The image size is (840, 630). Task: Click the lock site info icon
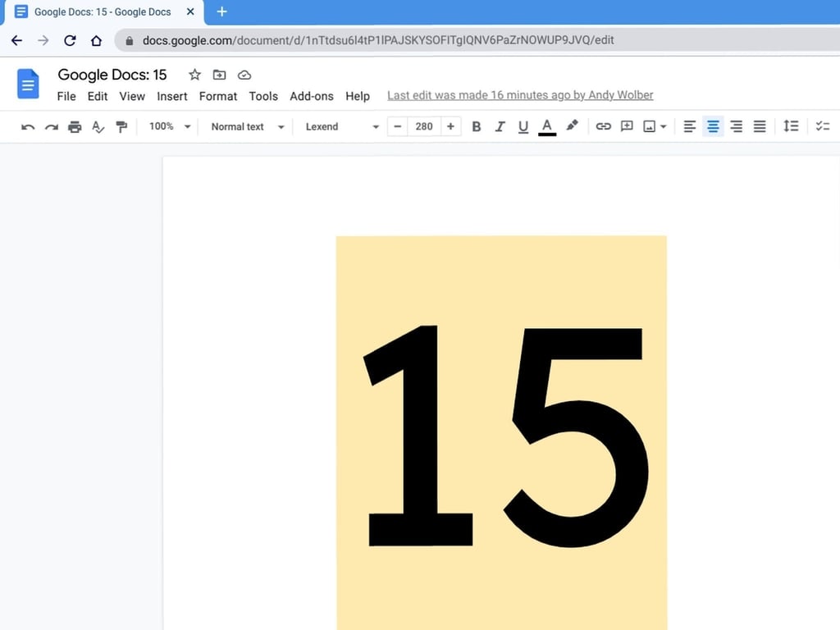pyautogui.click(x=129, y=41)
